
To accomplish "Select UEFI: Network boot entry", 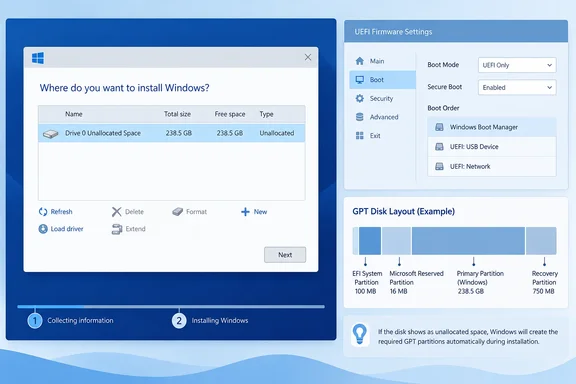I will point(492,166).
